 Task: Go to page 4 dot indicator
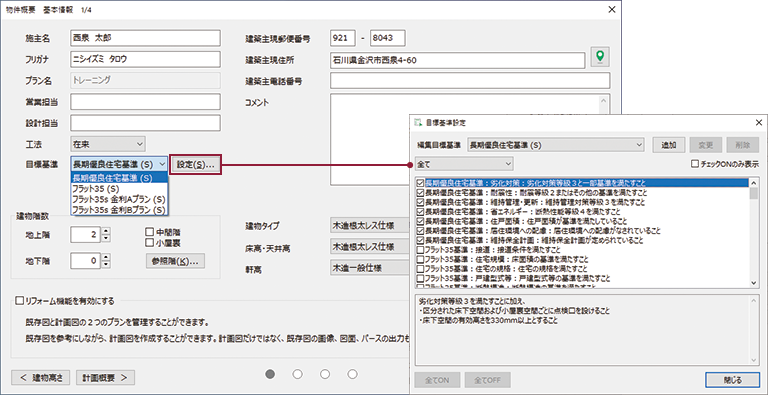(x=352, y=374)
